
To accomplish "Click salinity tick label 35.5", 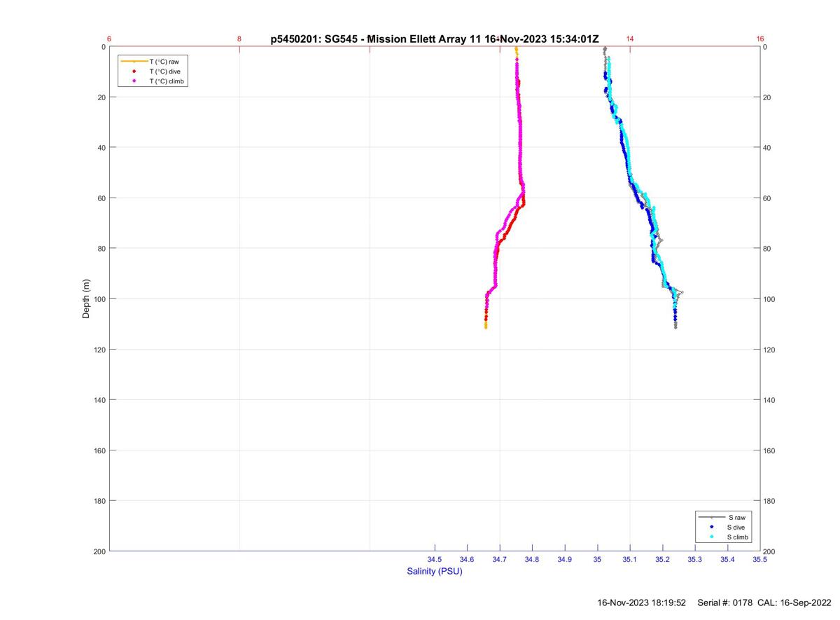I will [x=759, y=559].
